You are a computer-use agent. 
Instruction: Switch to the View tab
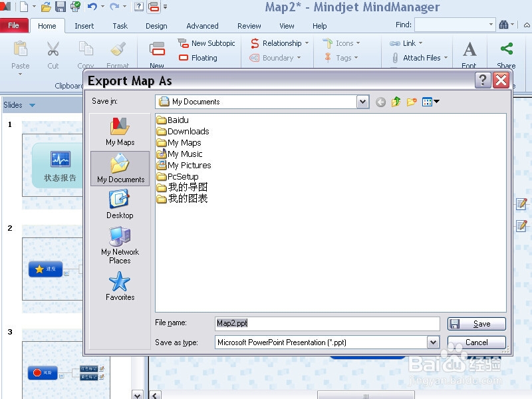[287, 26]
